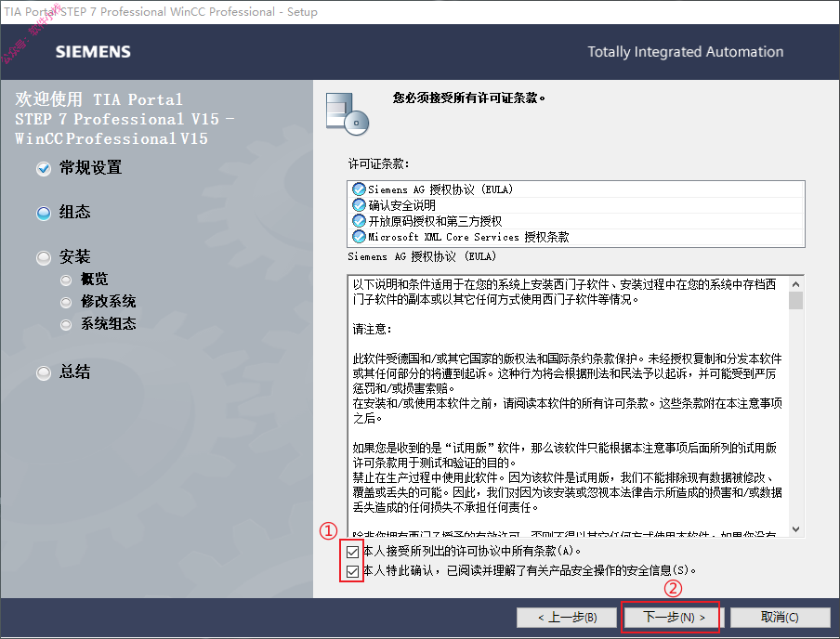Click the checked step icon for 常规设置

pyautogui.click(x=44, y=169)
